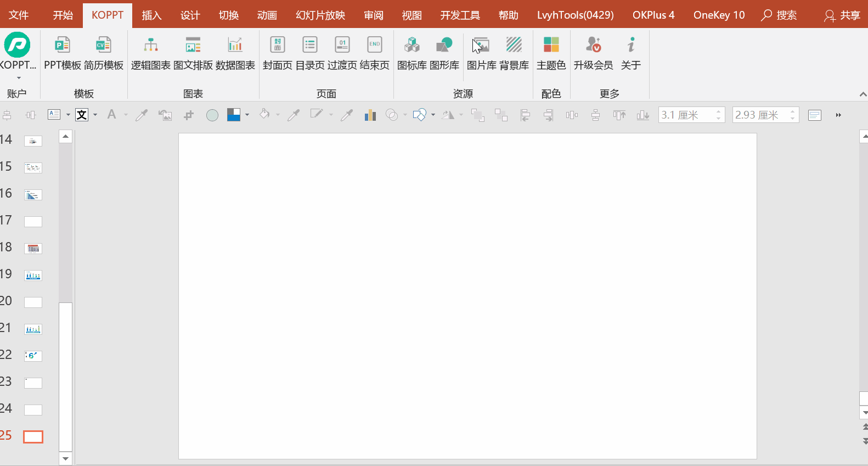The width and height of the screenshot is (868, 466).
Task: Click the distribute horizontally icon
Action: [572, 115]
